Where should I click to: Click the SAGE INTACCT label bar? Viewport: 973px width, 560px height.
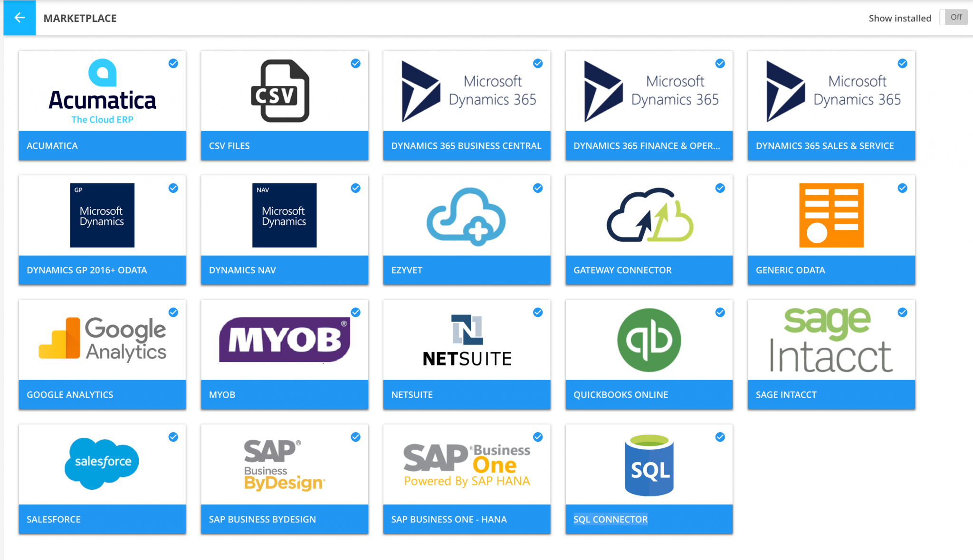(x=831, y=395)
